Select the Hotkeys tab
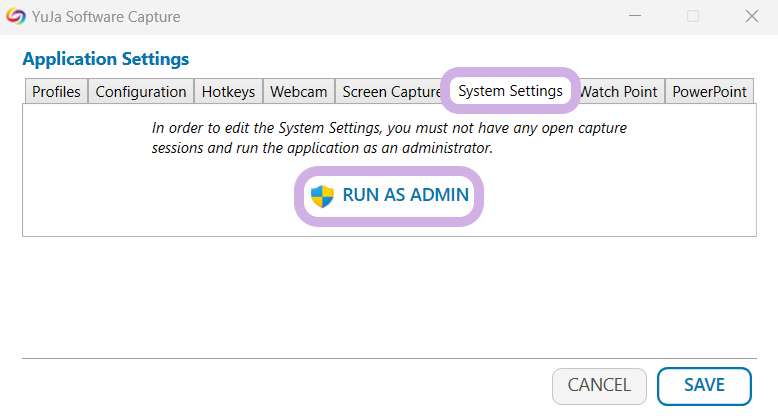 pyautogui.click(x=228, y=91)
